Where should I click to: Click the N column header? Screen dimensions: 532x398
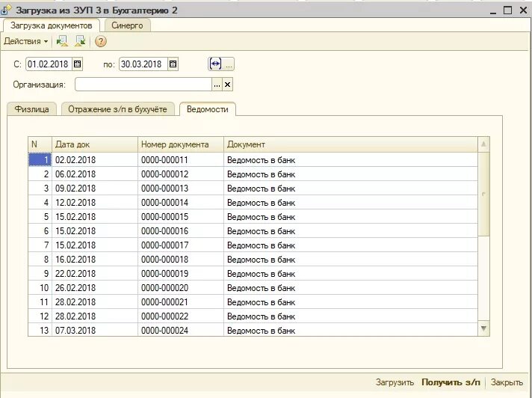(x=40, y=144)
